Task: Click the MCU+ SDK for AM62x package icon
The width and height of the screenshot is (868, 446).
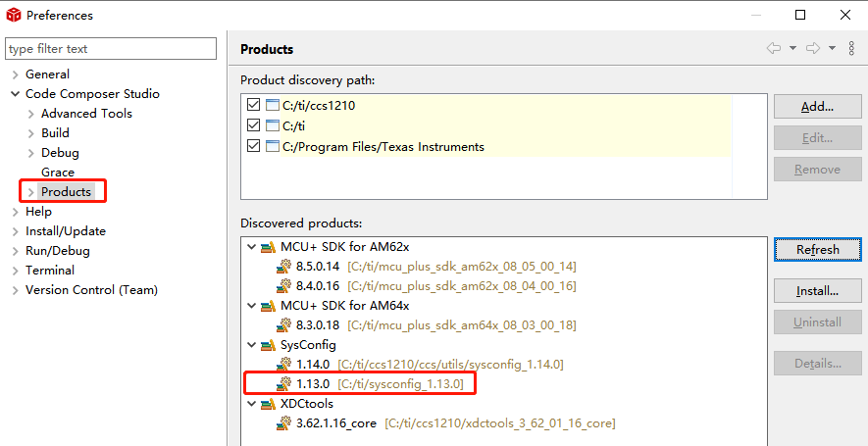Action: tap(268, 247)
